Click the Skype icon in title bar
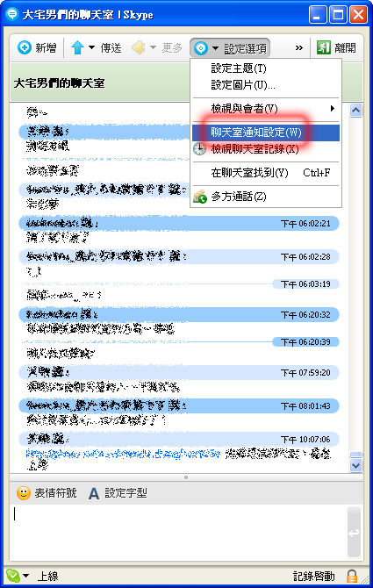This screenshot has height=588, width=373. (12, 15)
